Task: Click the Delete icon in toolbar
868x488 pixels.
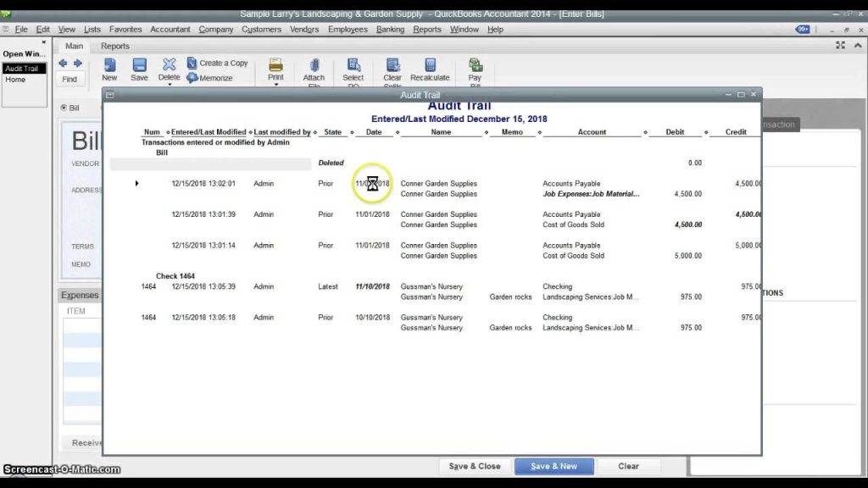Action: 170,64
